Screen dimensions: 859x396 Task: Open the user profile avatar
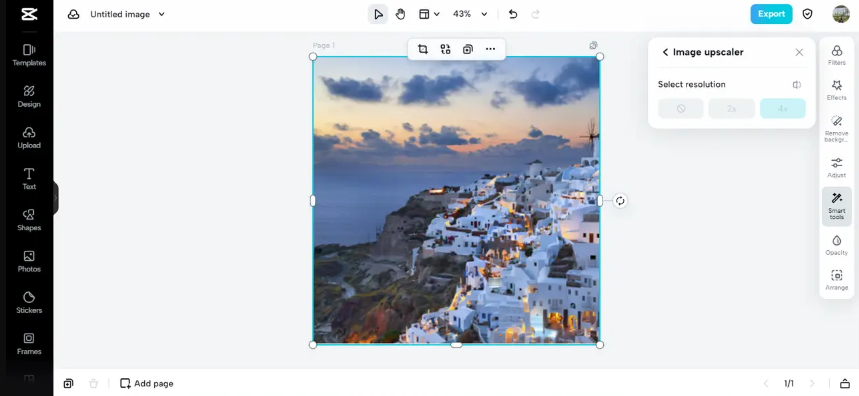[840, 14]
